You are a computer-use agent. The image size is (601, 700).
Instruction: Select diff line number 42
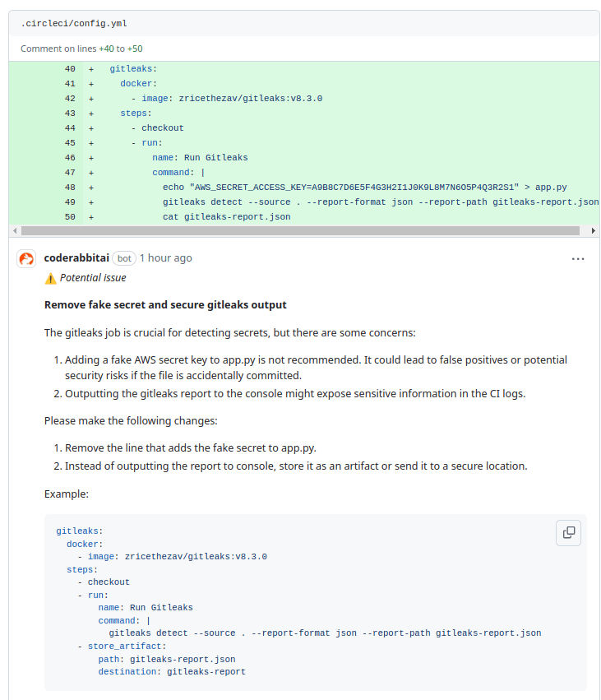pyautogui.click(x=69, y=99)
